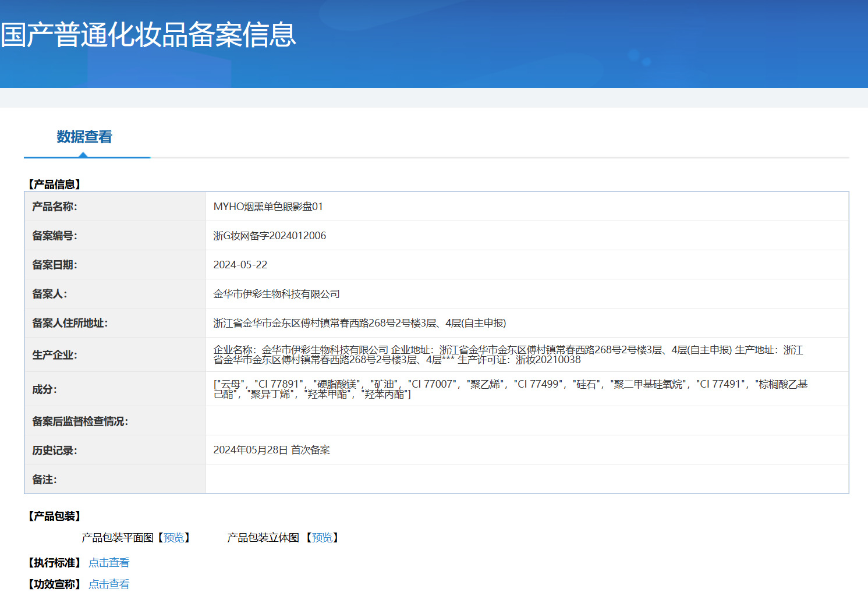This screenshot has width=868, height=614.
Task: Click the 备注 row label
Action: [x=44, y=480]
